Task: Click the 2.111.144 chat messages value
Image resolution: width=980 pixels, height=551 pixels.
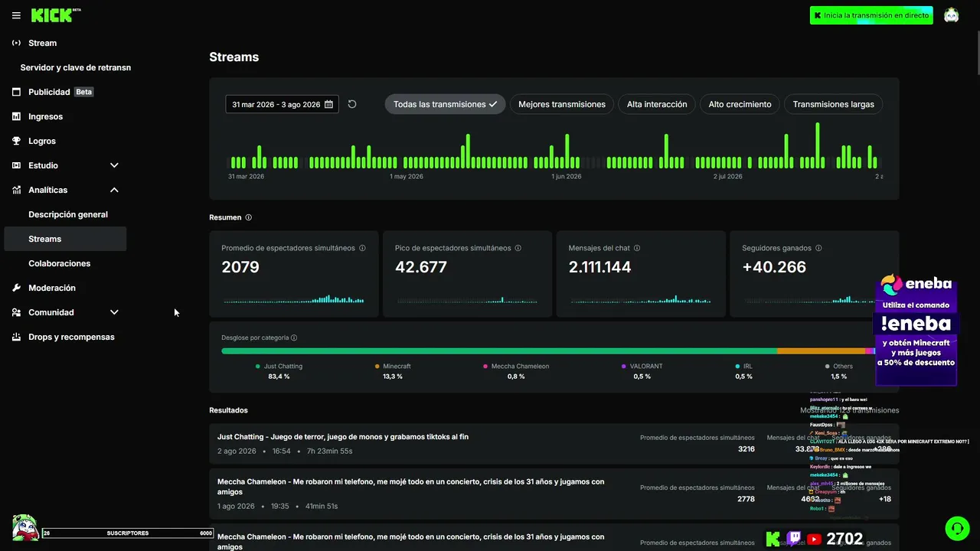Action: (599, 267)
